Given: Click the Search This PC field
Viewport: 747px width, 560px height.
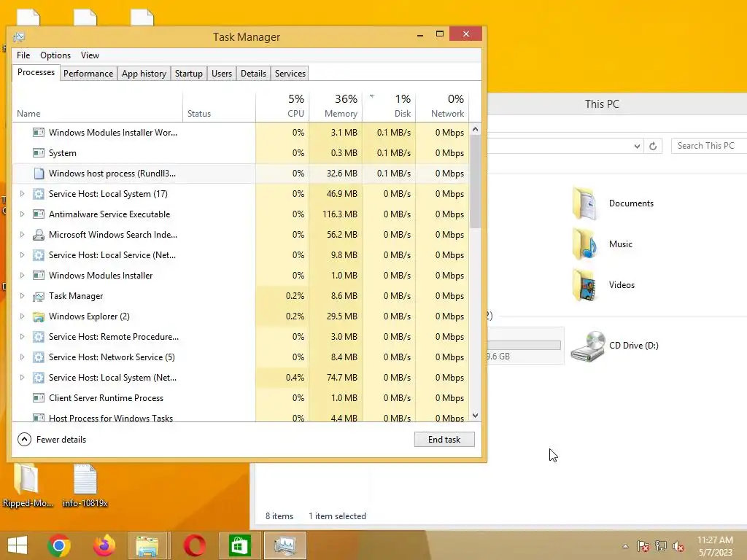Looking at the screenshot, I should tap(709, 146).
